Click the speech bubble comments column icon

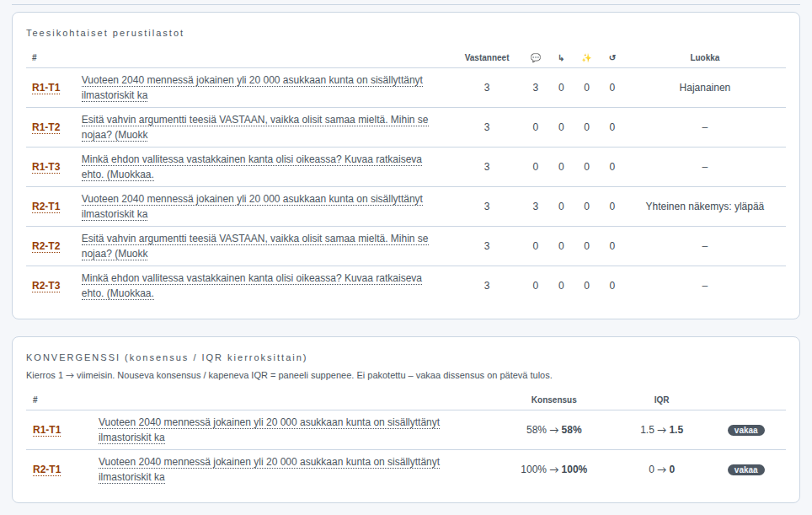536,57
